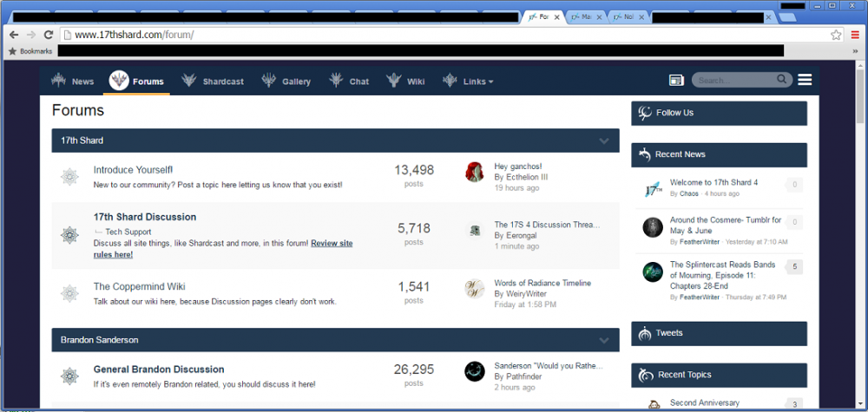Open the Gallery navigation item
Viewport: 868px width, 412px height.
[286, 81]
